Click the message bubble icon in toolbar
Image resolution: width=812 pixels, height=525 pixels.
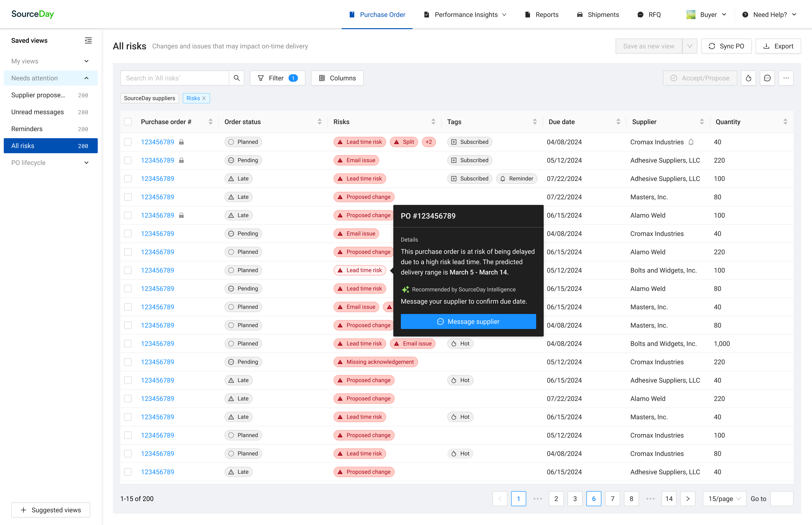[767, 78]
